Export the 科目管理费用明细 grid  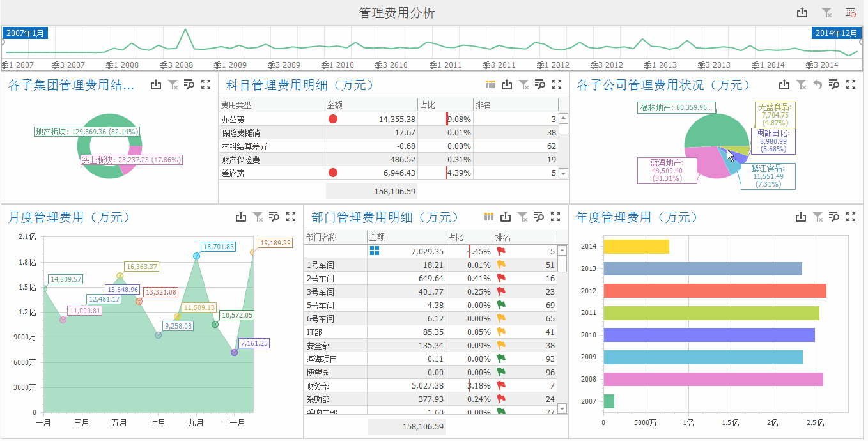click(507, 84)
